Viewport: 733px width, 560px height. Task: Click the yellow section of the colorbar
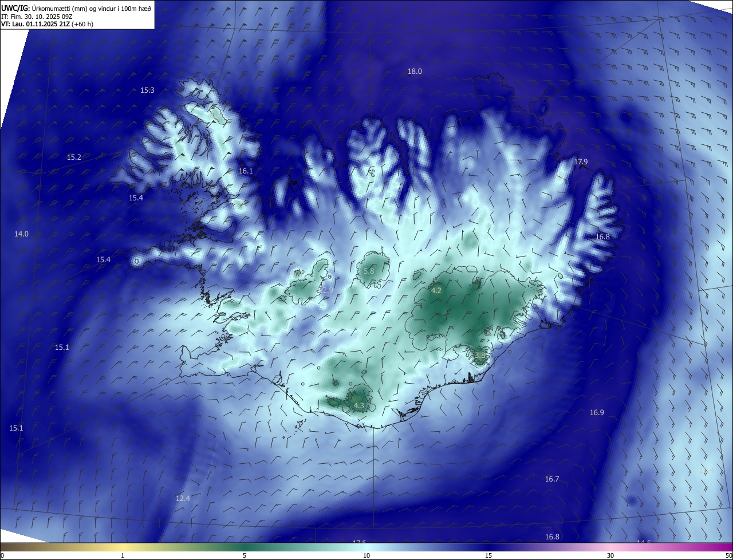pyautogui.click(x=123, y=547)
